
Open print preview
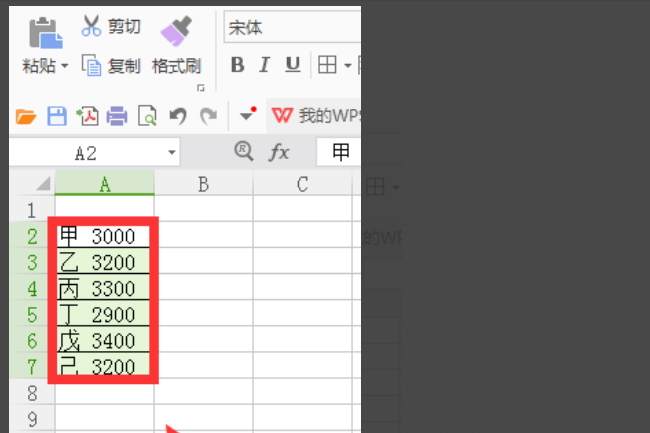pos(147,116)
